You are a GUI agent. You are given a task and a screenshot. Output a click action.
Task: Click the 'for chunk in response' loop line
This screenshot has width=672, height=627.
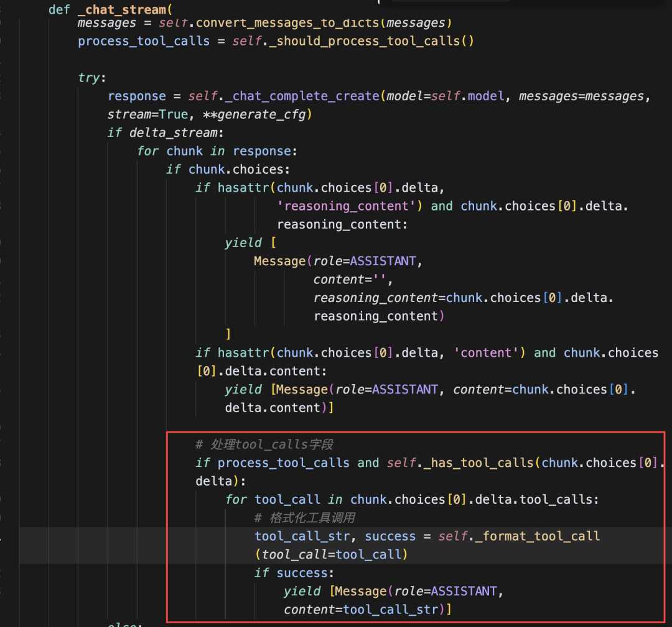218,151
